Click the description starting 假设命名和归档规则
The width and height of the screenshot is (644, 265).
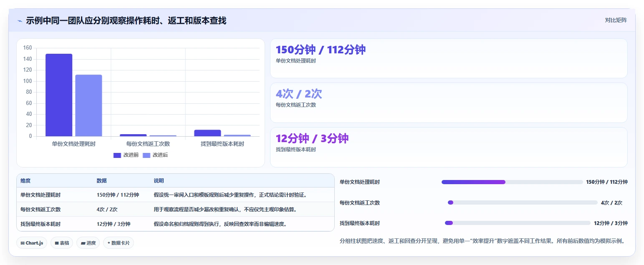point(220,224)
